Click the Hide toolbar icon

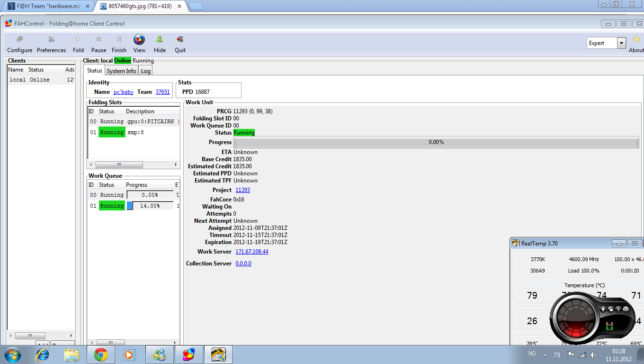160,39
